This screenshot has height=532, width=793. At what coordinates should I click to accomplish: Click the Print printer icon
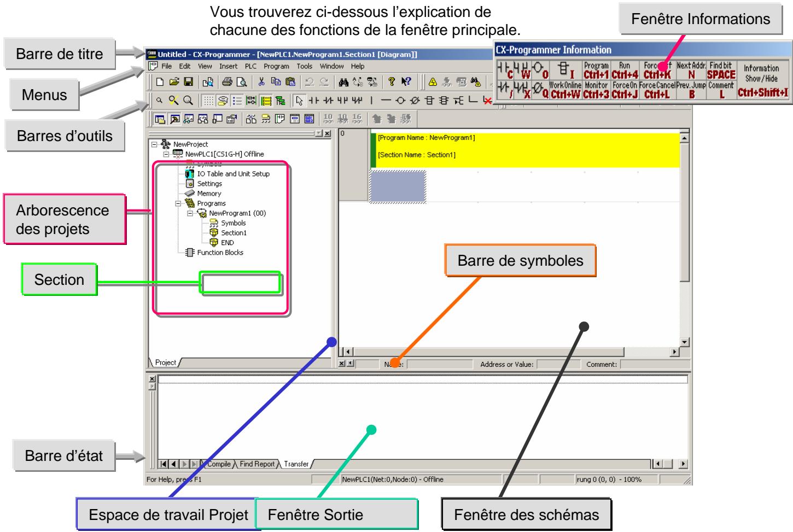[x=227, y=82]
